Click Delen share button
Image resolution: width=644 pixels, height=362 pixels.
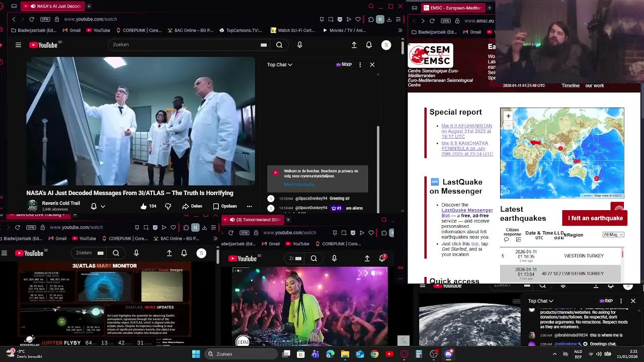tap(192, 206)
